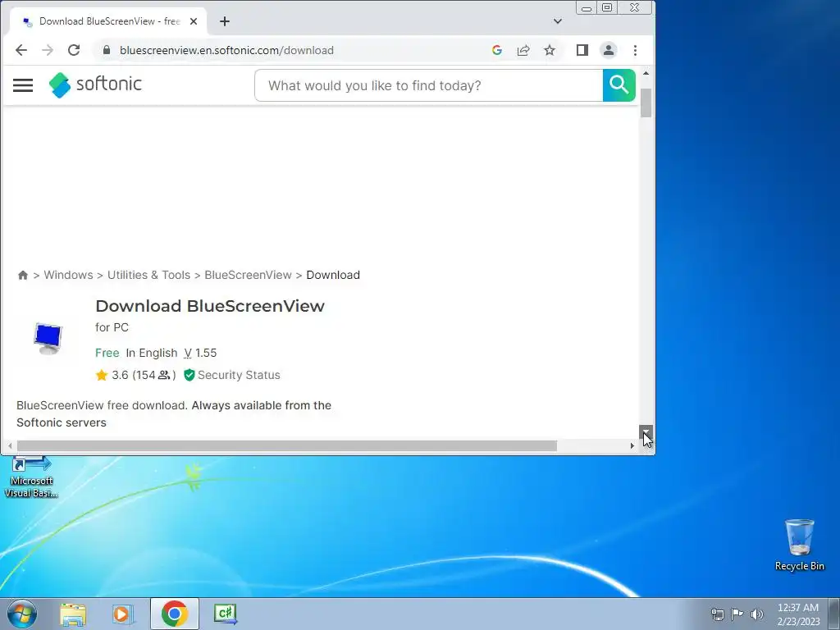Open the side panel icon
840x630 pixels.
click(x=582, y=50)
